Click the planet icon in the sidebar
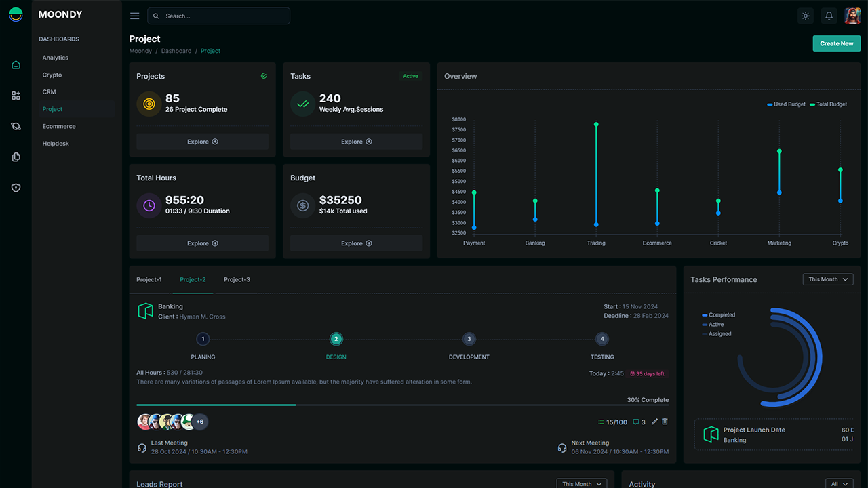 (x=16, y=126)
